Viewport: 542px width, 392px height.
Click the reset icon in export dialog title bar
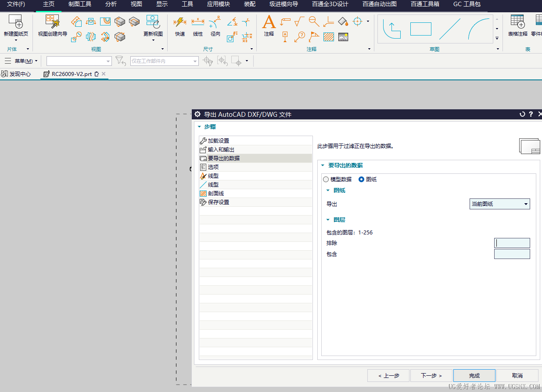522,114
